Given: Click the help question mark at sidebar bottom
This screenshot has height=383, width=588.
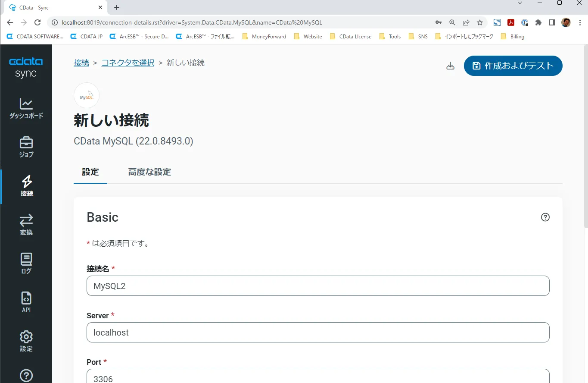Looking at the screenshot, I should pyautogui.click(x=26, y=375).
